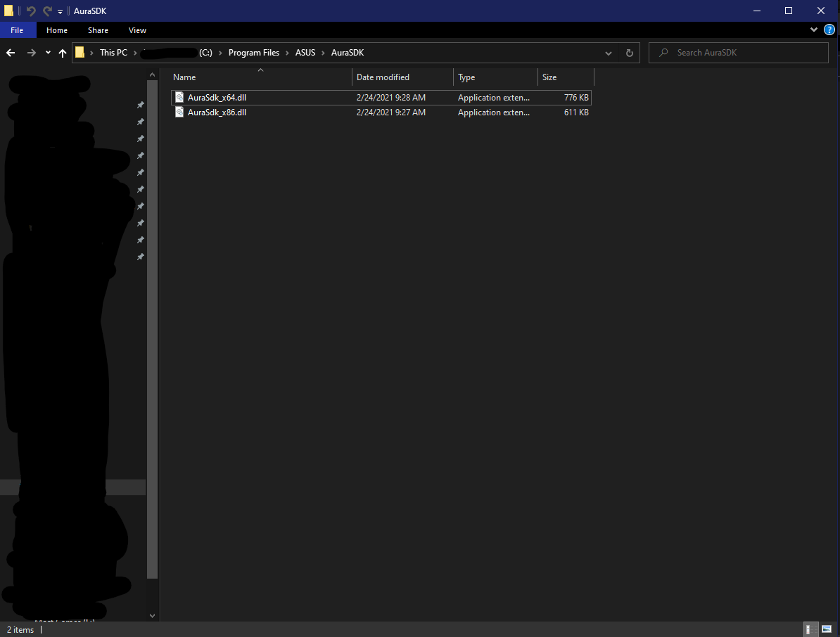This screenshot has height=637, width=840.
Task: Click Program Files in the breadcrumb
Action: [253, 53]
